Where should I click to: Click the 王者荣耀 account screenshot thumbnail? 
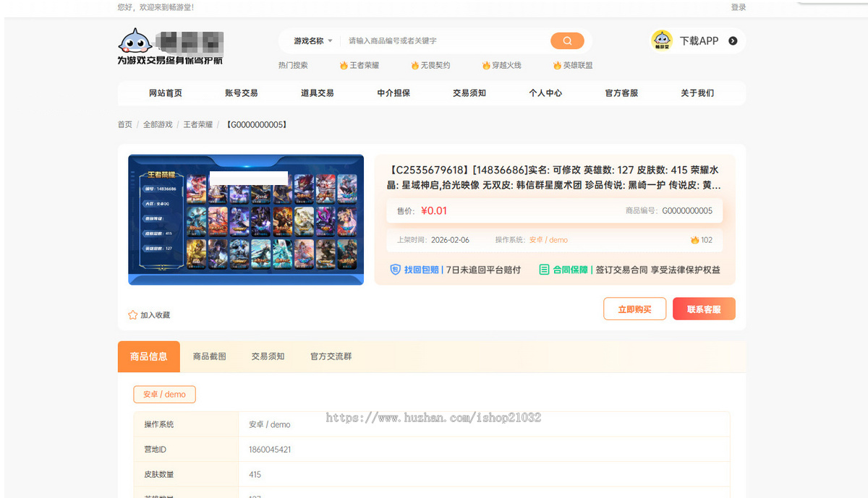(x=246, y=220)
